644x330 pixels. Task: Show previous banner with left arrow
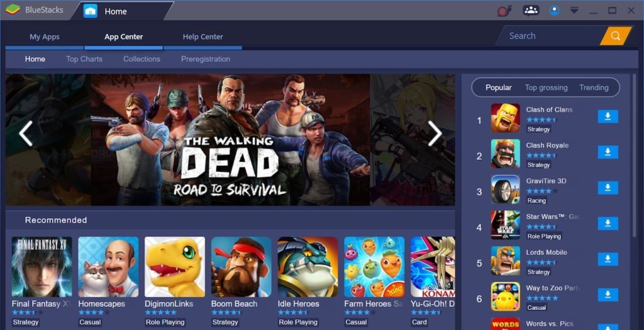click(26, 134)
